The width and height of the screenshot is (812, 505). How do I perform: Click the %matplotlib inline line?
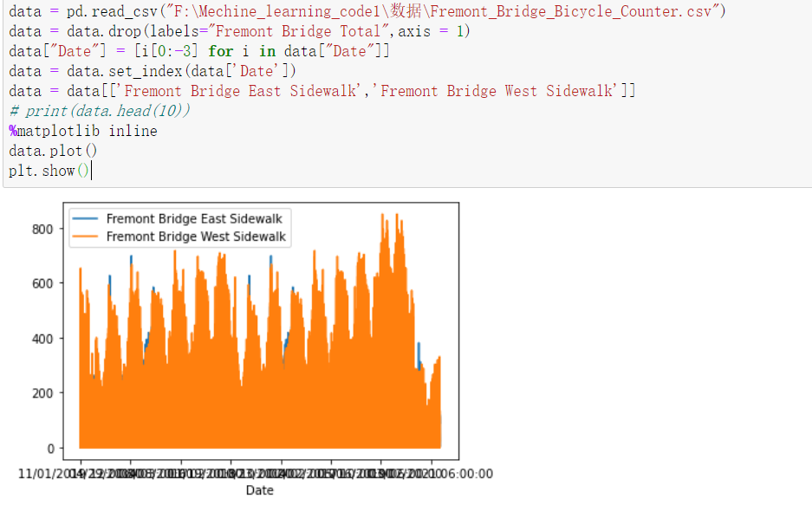click(x=83, y=131)
